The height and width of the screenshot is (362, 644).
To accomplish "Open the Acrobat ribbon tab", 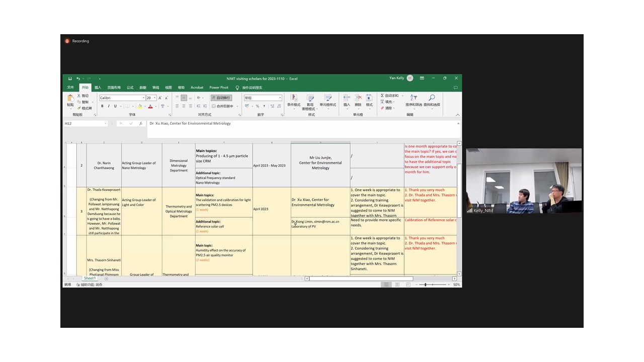I will pos(197,87).
